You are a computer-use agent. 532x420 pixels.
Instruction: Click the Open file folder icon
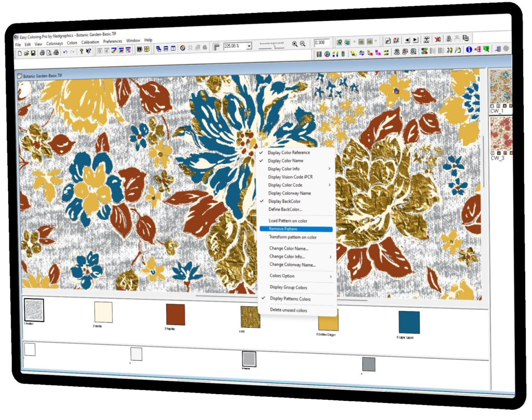click(26, 52)
